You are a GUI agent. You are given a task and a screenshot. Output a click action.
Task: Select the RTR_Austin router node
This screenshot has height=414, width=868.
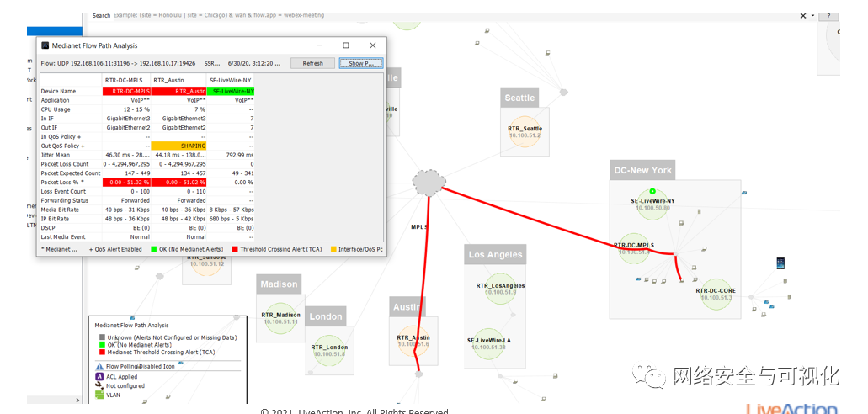coord(413,341)
